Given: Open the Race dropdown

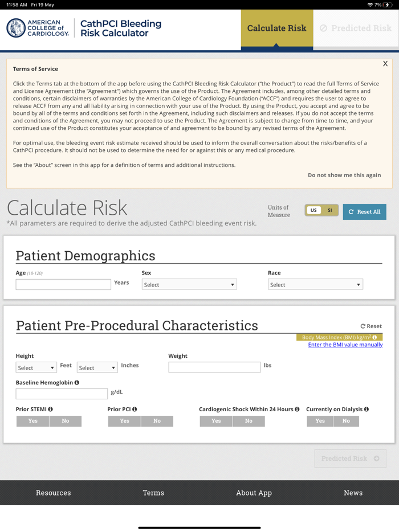Looking at the screenshot, I should click(315, 284).
